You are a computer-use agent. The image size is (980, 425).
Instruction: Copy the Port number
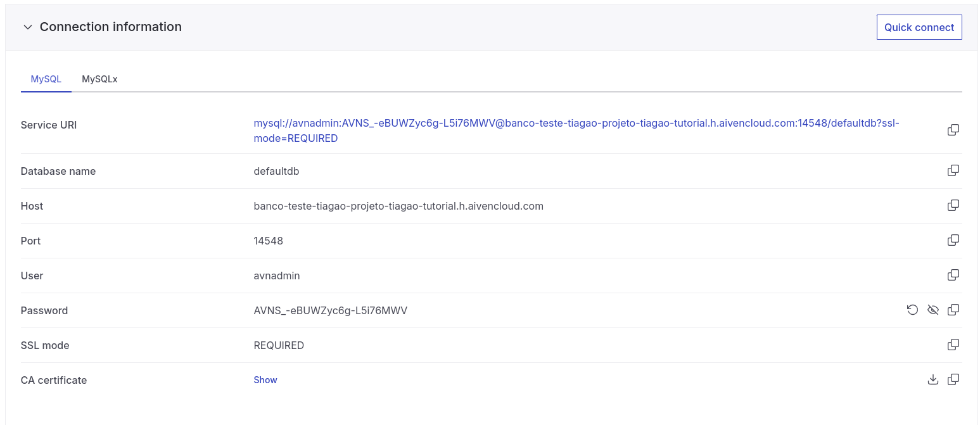pos(953,241)
